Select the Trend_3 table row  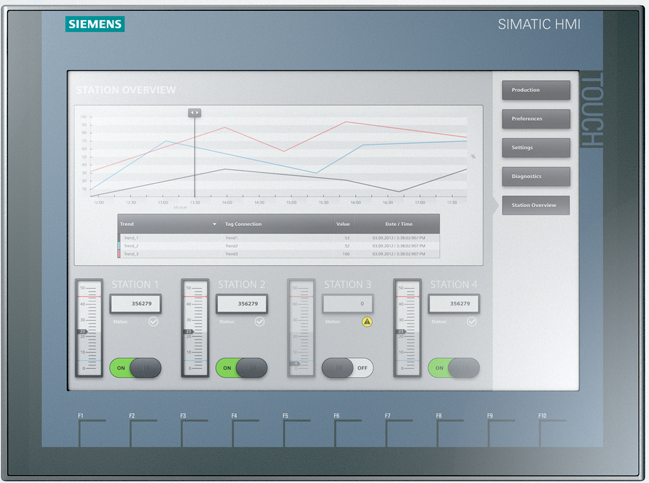click(279, 254)
